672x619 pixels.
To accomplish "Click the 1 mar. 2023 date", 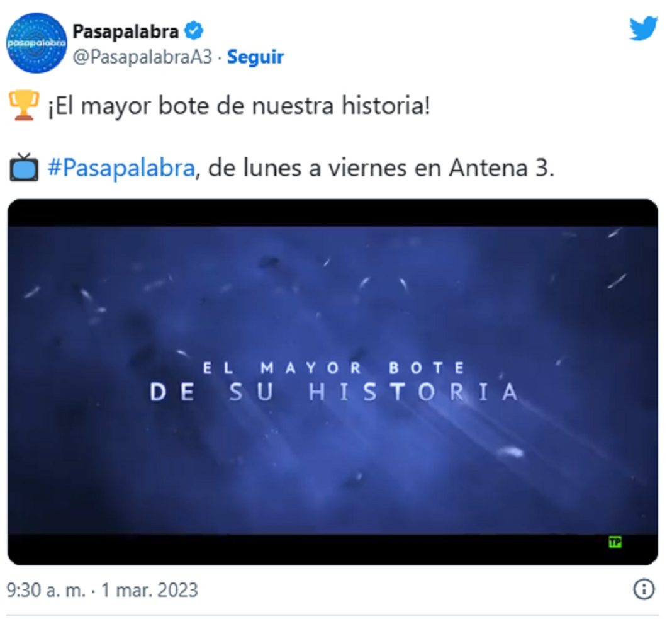I will pyautogui.click(x=149, y=590).
